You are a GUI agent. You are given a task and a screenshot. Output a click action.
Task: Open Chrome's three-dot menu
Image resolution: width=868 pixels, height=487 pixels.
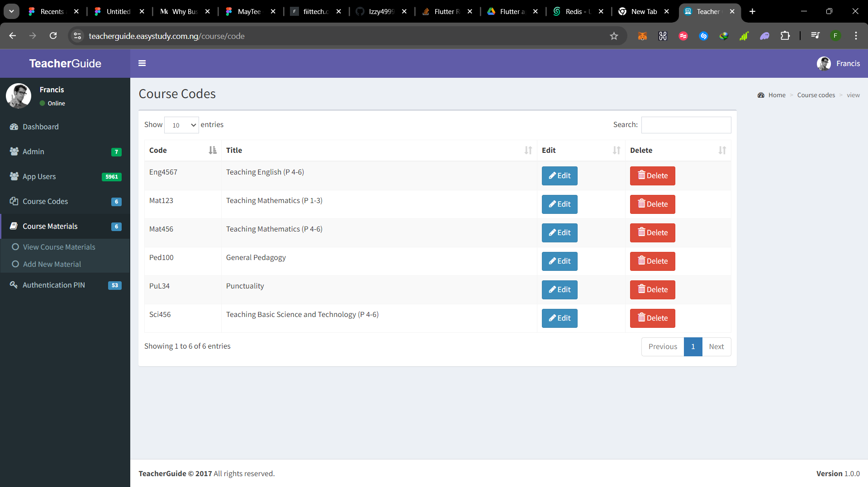(856, 36)
